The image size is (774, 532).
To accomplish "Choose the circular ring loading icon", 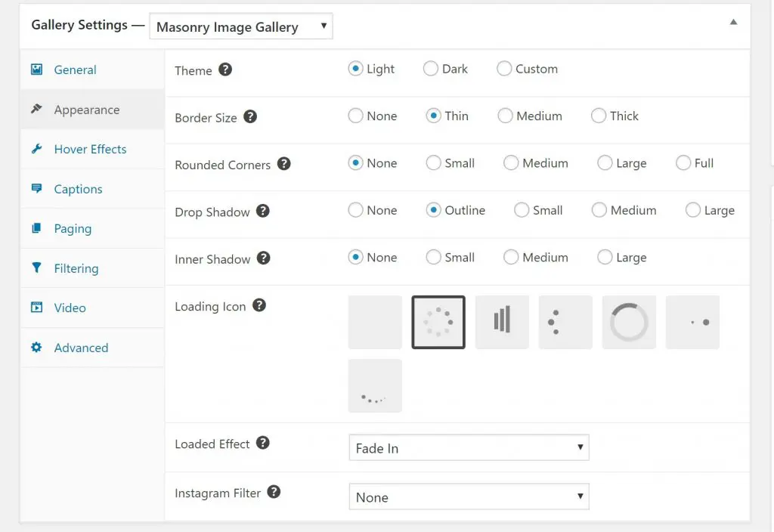I will 629,322.
